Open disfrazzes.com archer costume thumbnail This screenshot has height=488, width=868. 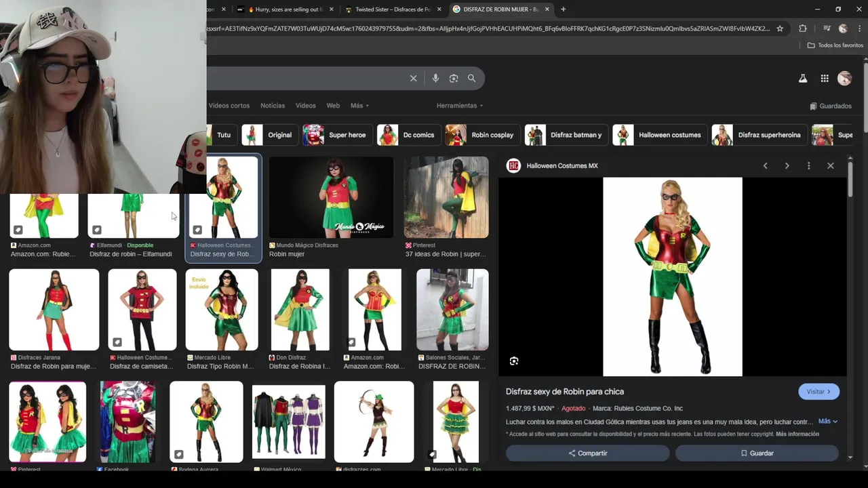coord(374,422)
